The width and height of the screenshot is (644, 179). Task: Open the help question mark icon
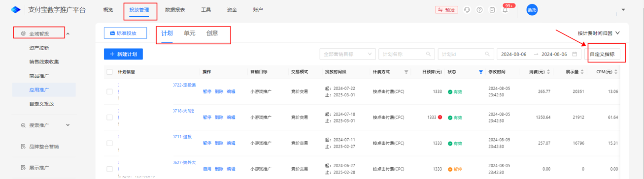(x=479, y=10)
